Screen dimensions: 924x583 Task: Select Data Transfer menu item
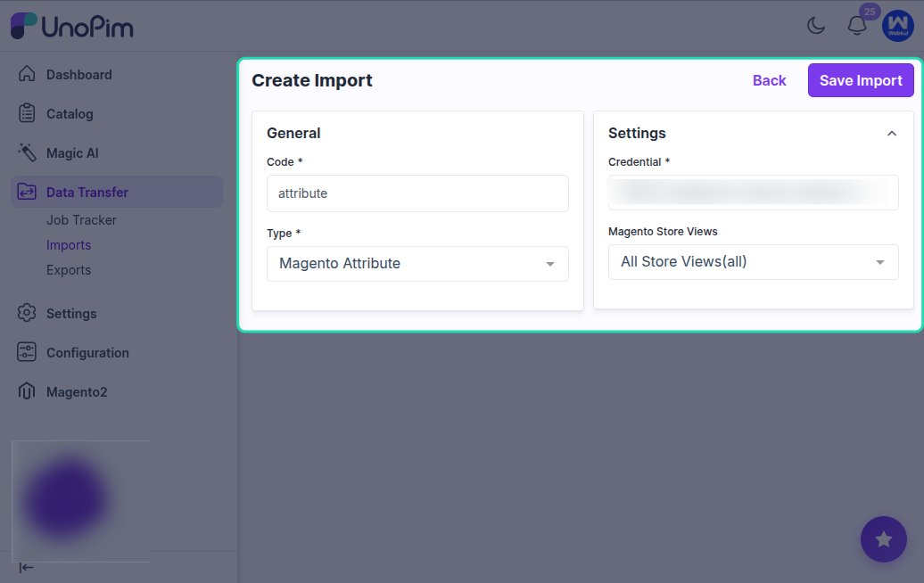point(117,192)
